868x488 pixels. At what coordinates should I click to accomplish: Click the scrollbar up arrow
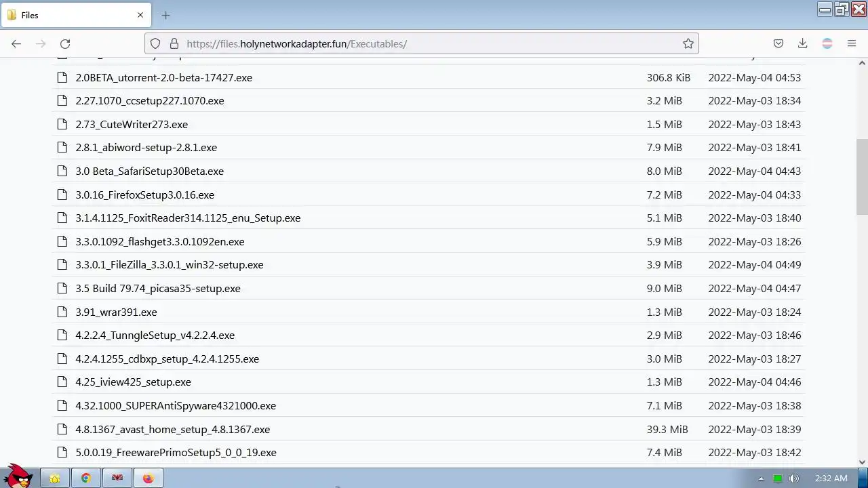tap(862, 63)
